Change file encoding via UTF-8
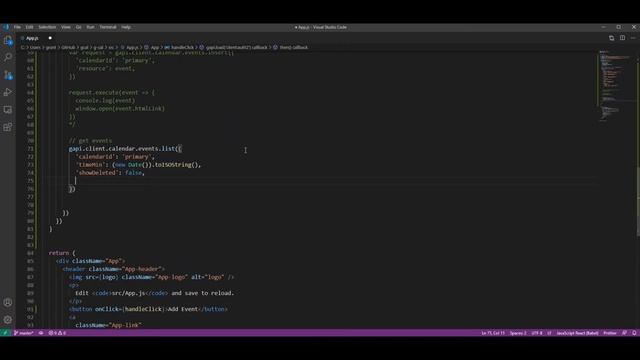 tap(537, 333)
